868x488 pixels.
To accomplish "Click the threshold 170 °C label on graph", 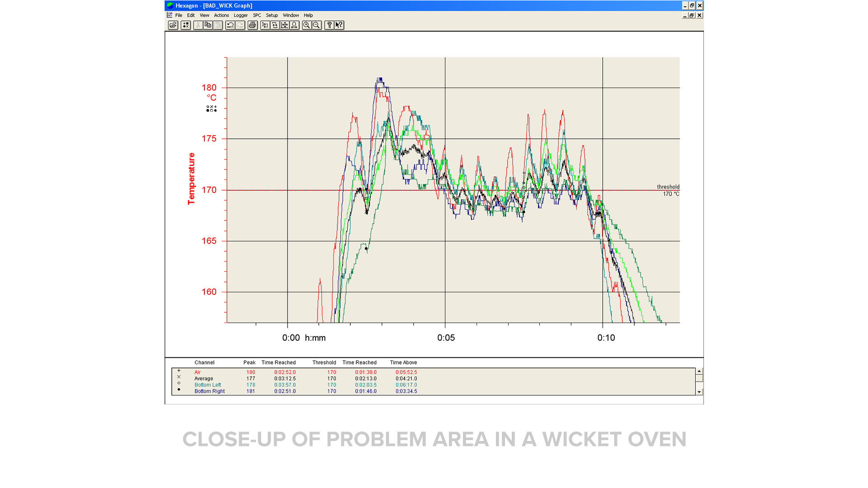I will (x=669, y=190).
